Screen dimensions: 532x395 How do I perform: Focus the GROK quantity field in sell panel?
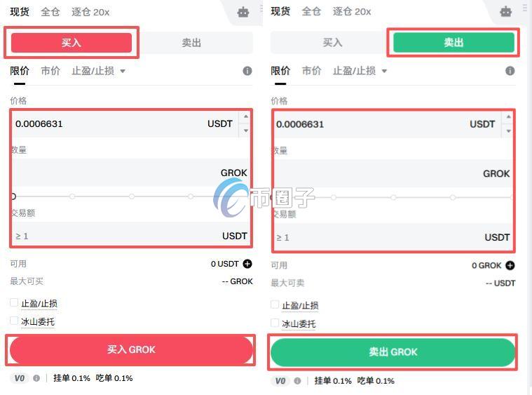pyautogui.click(x=393, y=173)
